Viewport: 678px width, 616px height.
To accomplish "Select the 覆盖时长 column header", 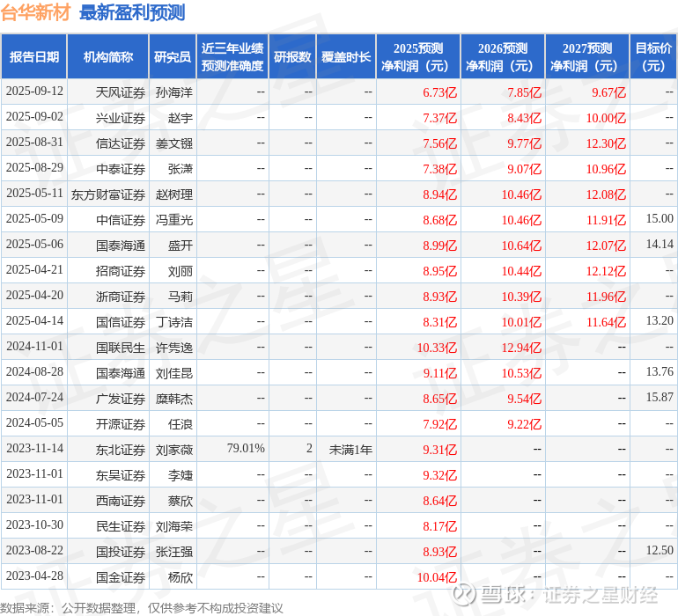I will (x=346, y=56).
